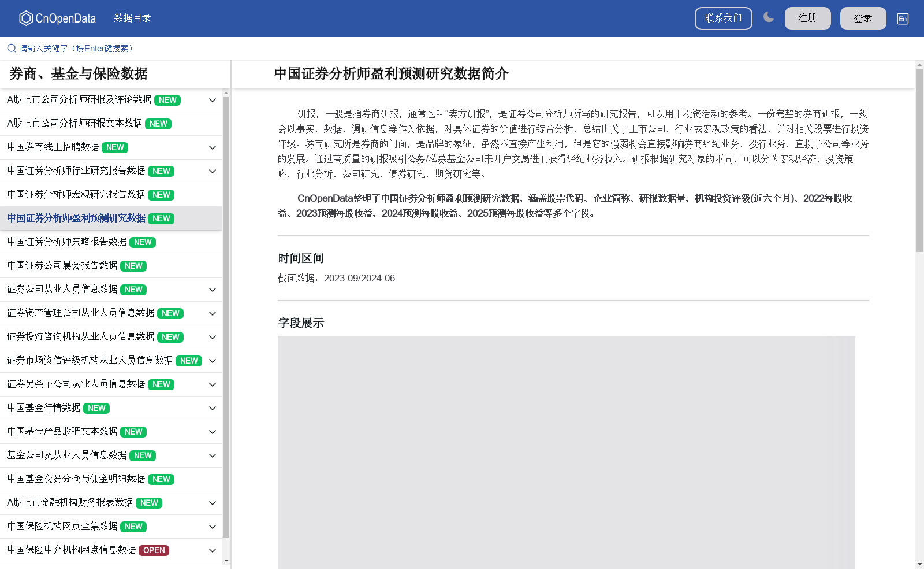
Task: Click title 中国证券分析师盈利预测研究数据简介
Action: click(391, 74)
